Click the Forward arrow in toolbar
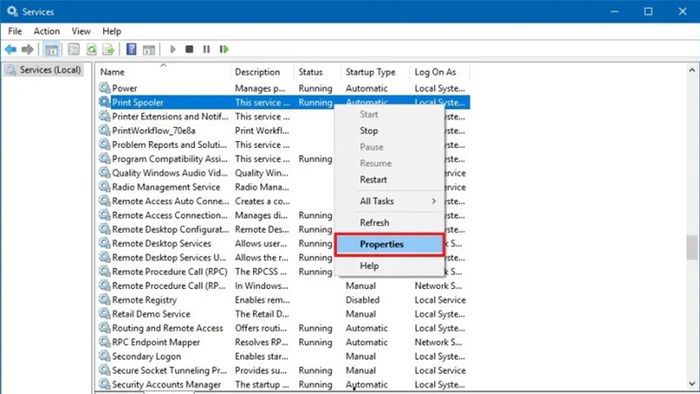This screenshot has width=700, height=394. pos(28,50)
